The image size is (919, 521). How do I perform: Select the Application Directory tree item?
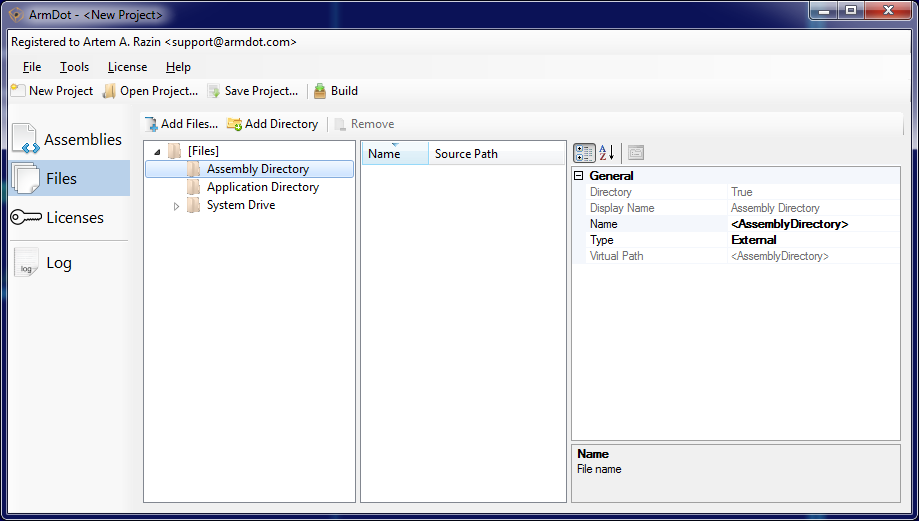pyautogui.click(x=263, y=187)
